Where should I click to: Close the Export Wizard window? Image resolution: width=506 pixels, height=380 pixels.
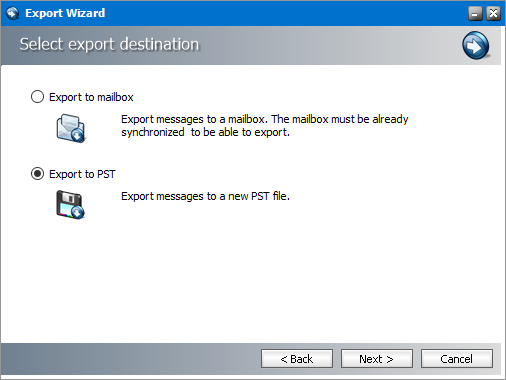tap(493, 14)
